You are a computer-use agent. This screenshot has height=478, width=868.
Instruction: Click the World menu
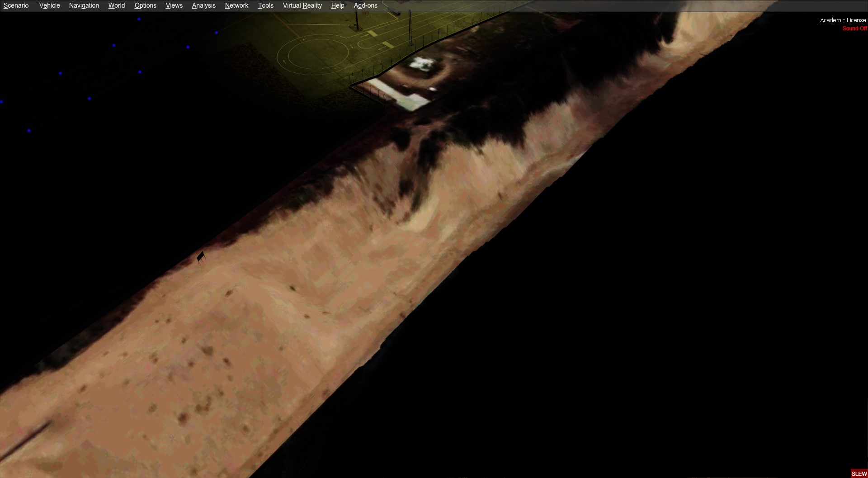click(x=116, y=5)
